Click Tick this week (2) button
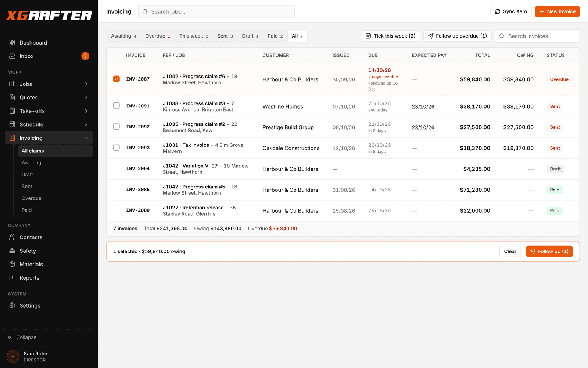 [390, 36]
